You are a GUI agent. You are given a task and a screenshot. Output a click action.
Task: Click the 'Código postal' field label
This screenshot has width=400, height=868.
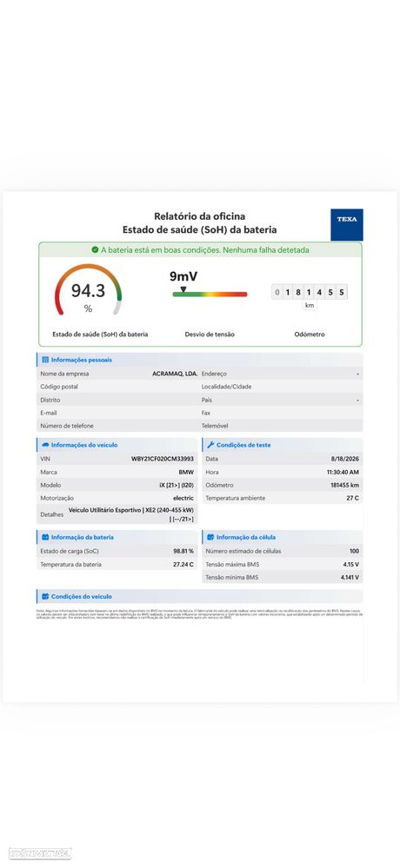tap(59, 387)
